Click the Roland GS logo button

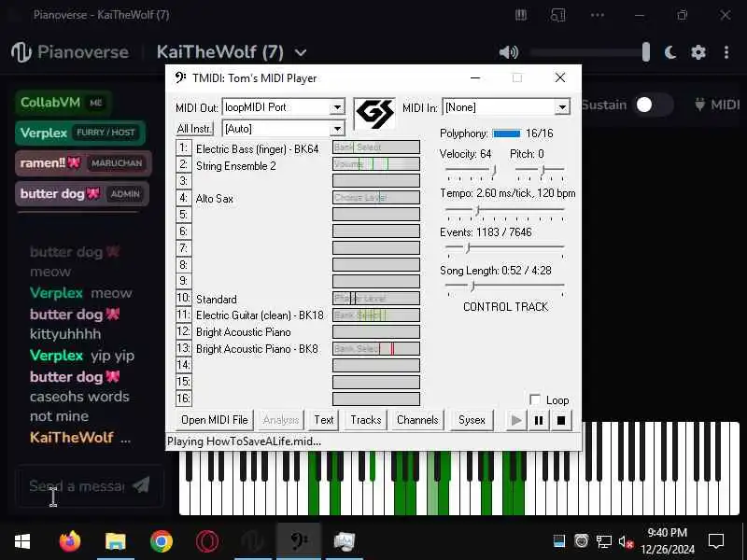(x=375, y=114)
